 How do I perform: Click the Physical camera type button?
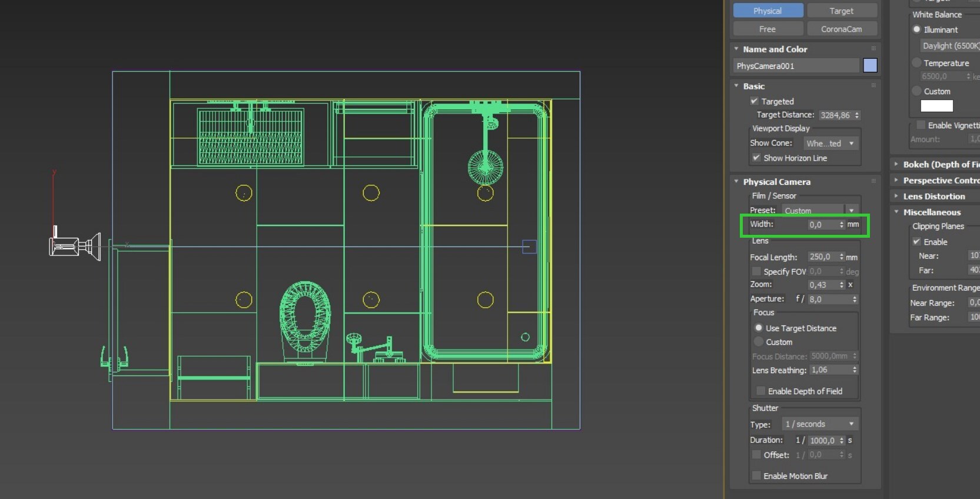tap(768, 11)
